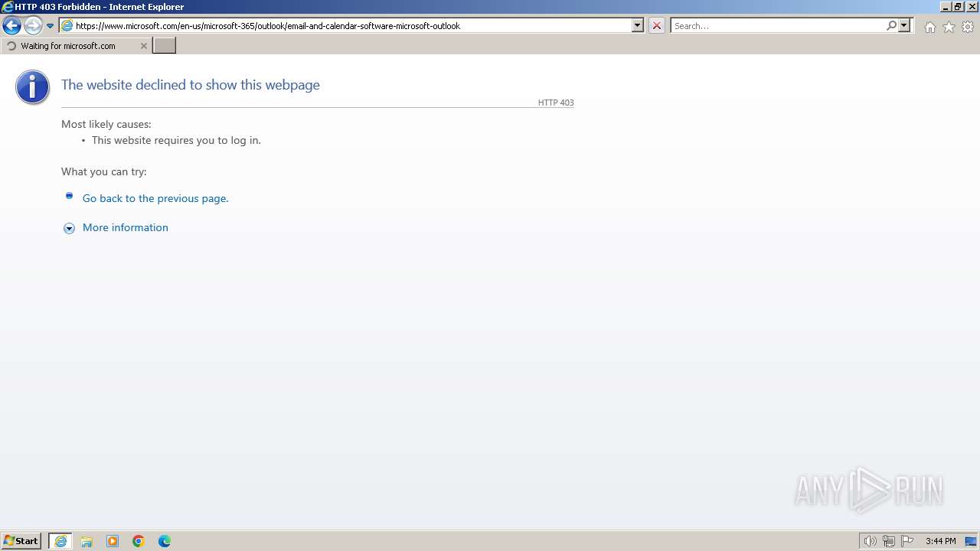The width and height of the screenshot is (980, 551).
Task: Launch Google Chrome from taskbar
Action: point(139,541)
